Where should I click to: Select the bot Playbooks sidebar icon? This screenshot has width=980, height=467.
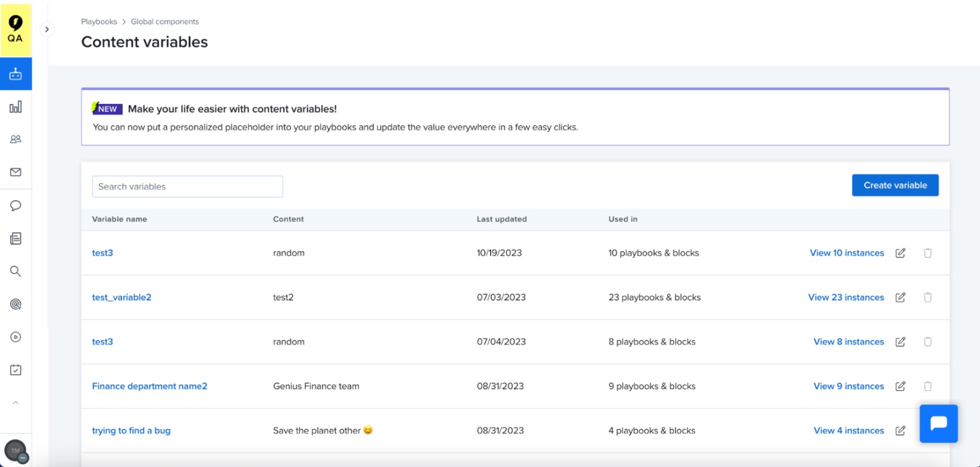(16, 74)
